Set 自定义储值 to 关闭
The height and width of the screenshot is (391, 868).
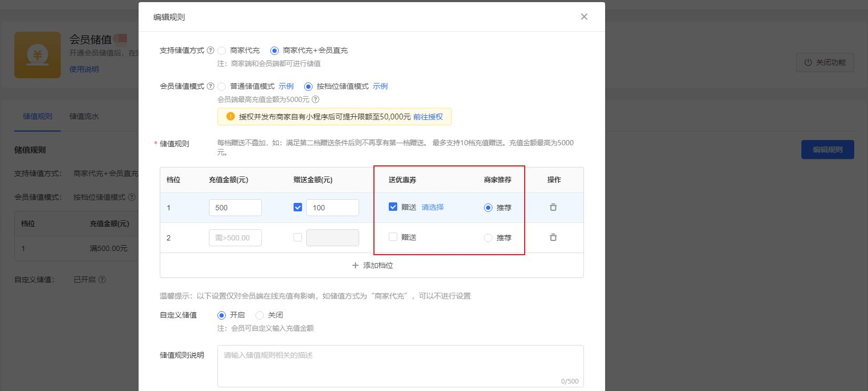tap(259, 315)
